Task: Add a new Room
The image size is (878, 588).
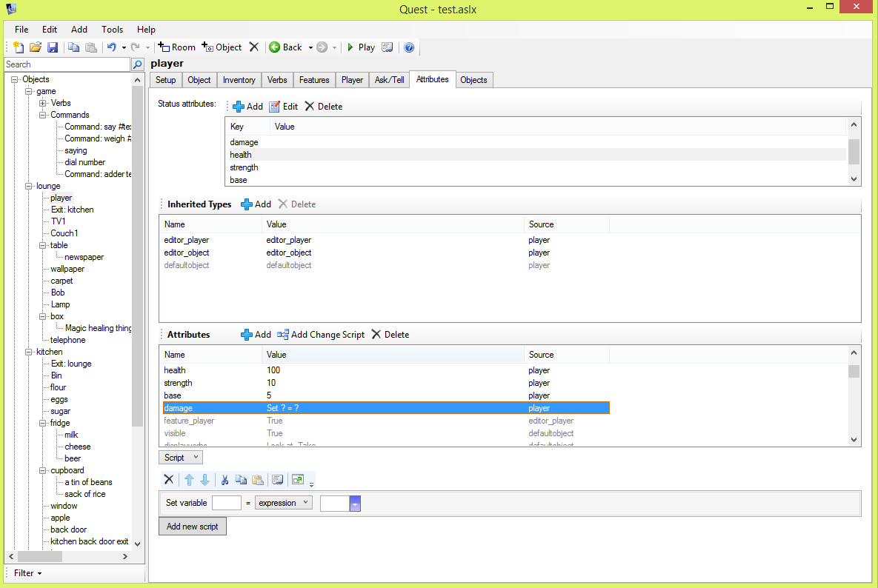Action: tap(176, 47)
